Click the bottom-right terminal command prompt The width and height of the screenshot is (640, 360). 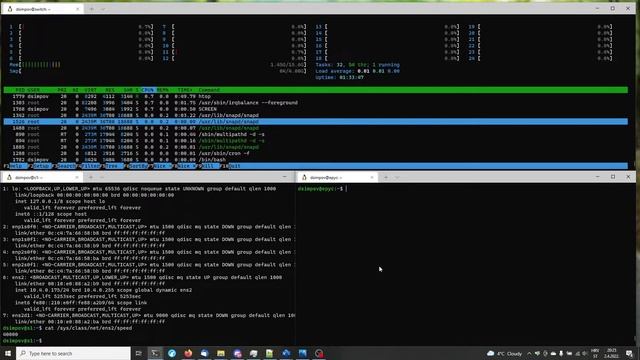coord(322,189)
